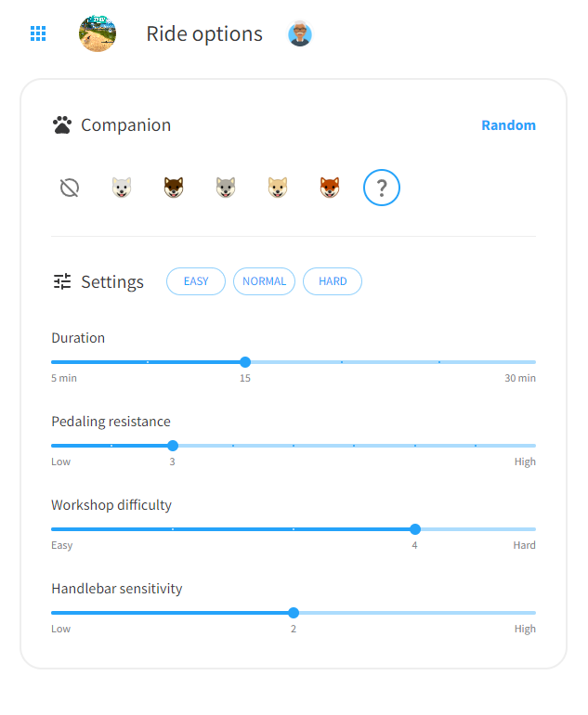Choose the dark brown dog companion
The width and height of the screenshot is (588, 715).
point(174,188)
